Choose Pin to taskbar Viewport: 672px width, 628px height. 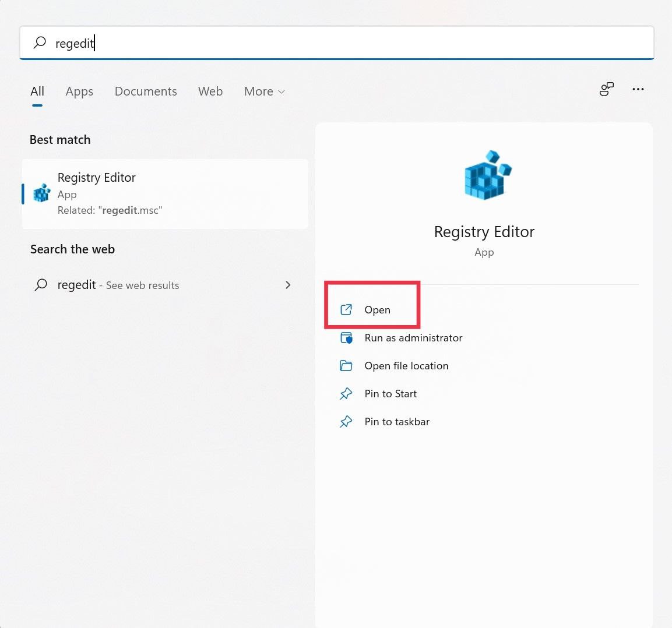(x=397, y=422)
